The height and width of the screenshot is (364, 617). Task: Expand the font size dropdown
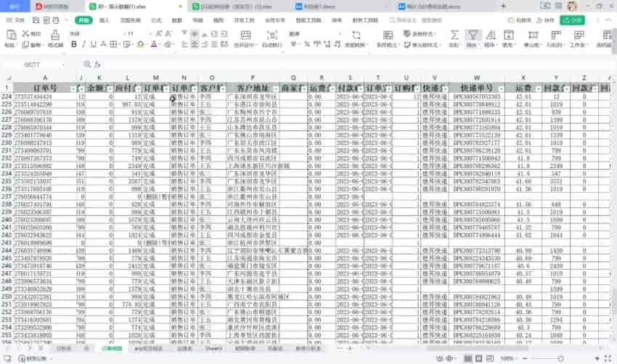click(150, 33)
